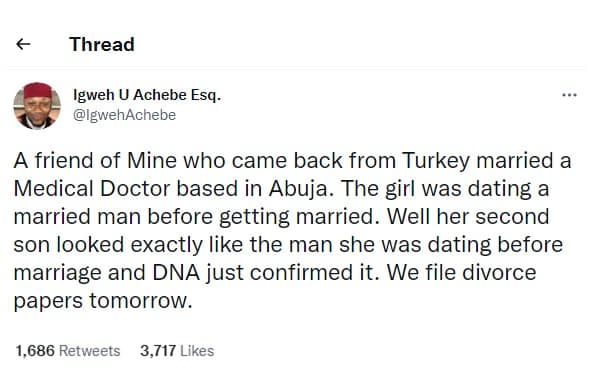View the list of Likes

197,351
